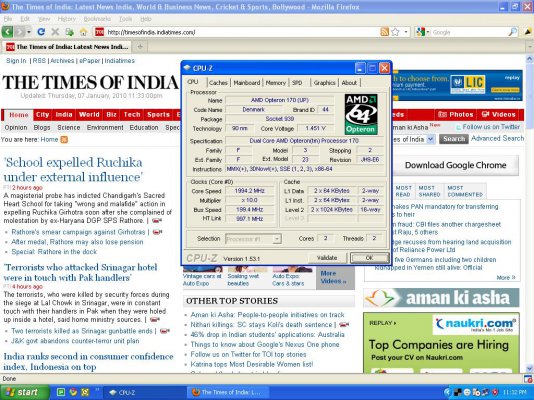534x400 pixels.
Task: Click the naukri.com advertisement banner
Action: 441,343
